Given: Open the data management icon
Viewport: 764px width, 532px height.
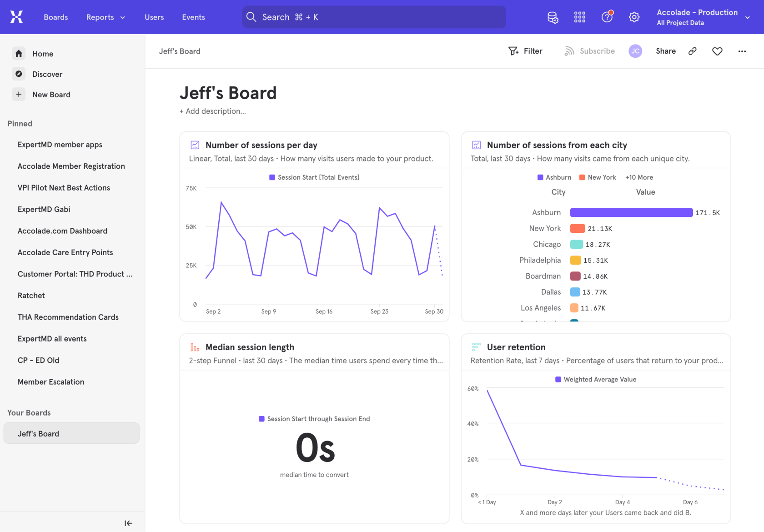Looking at the screenshot, I should 553,17.
